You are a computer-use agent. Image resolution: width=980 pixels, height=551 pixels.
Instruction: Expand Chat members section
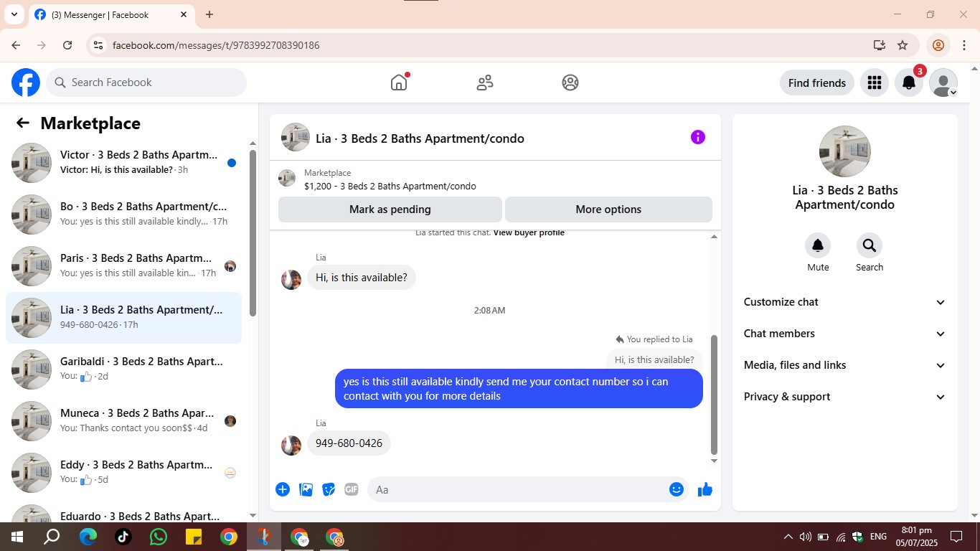click(x=845, y=334)
